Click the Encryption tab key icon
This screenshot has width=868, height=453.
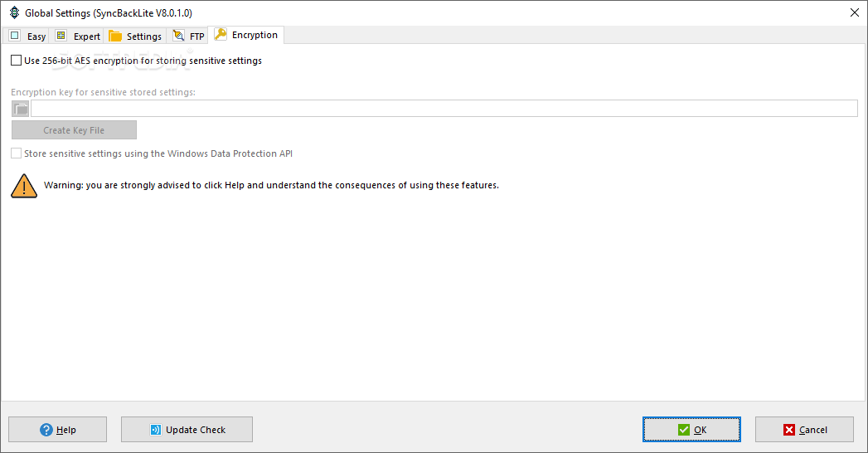point(221,34)
